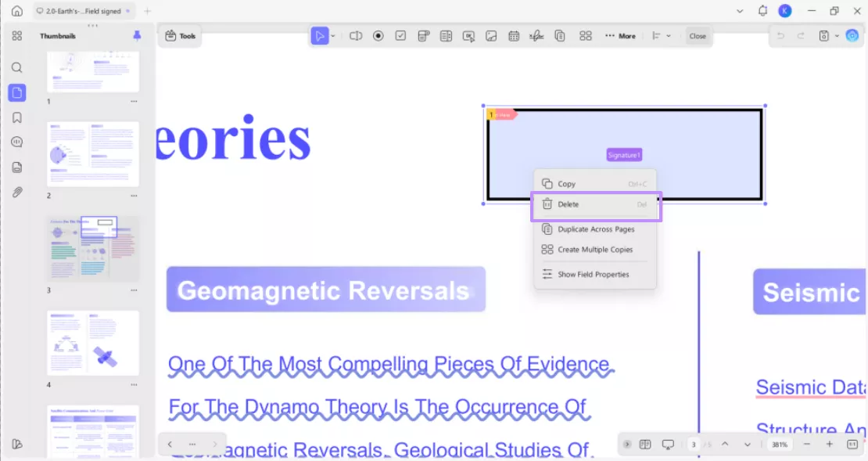Edit the current page number field
This screenshot has width=868, height=461.
(694, 445)
